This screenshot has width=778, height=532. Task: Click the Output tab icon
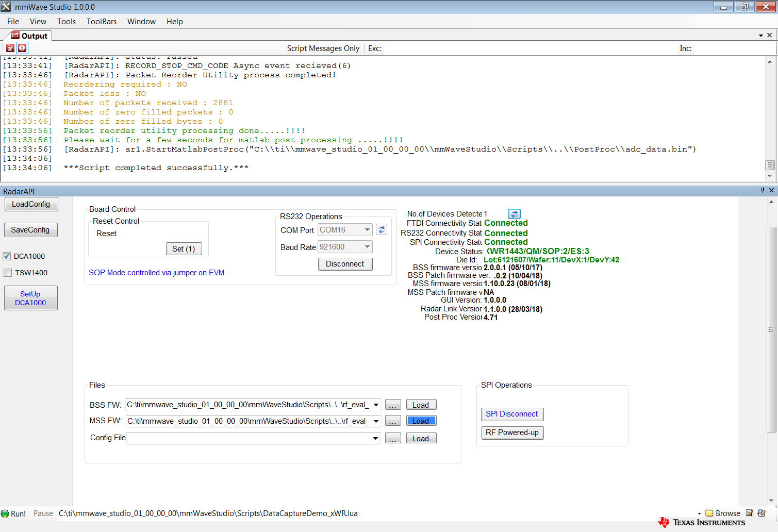click(15, 36)
